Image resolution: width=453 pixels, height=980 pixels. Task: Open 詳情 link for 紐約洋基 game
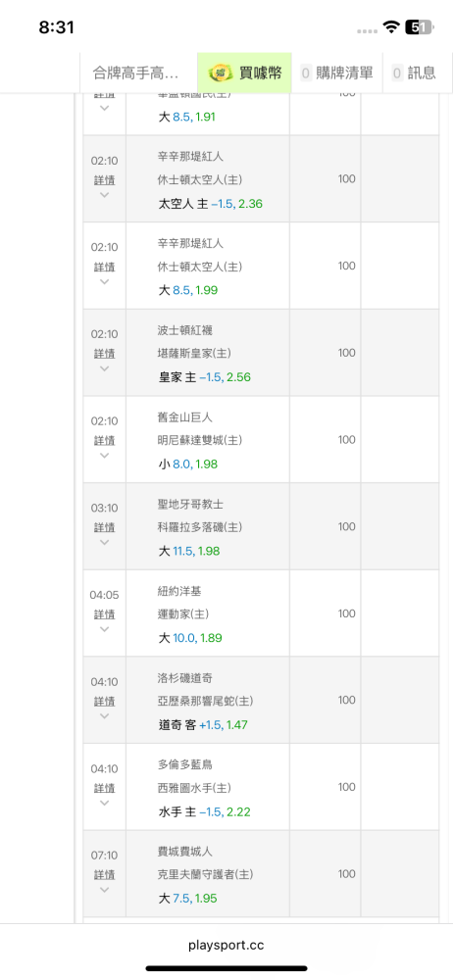105,614
